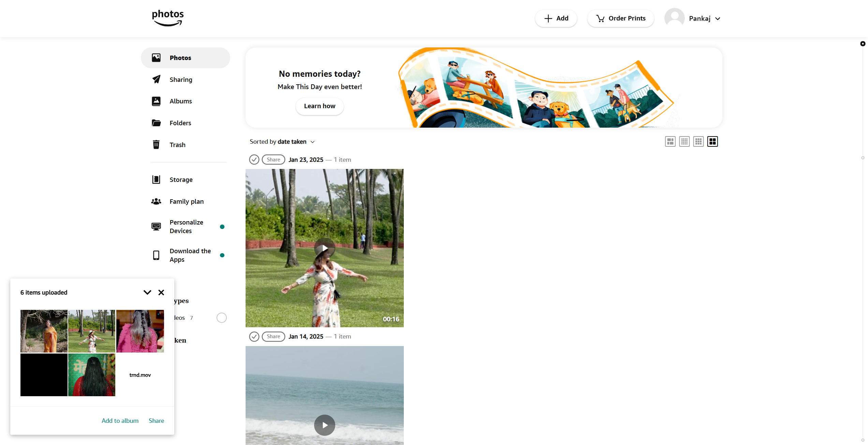Viewport: 868px width, 445px height.
Task: Open the Photos section in the sidebar
Action: click(x=180, y=58)
